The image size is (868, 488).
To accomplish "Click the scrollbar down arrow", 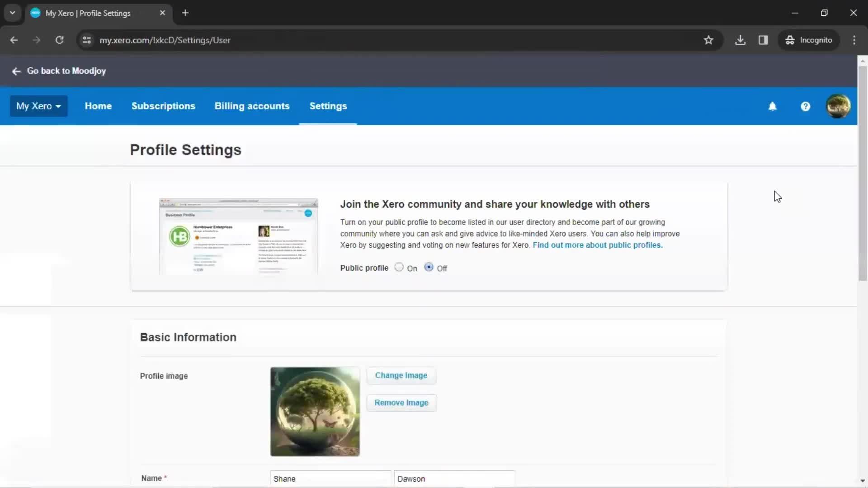I will 863,481.
